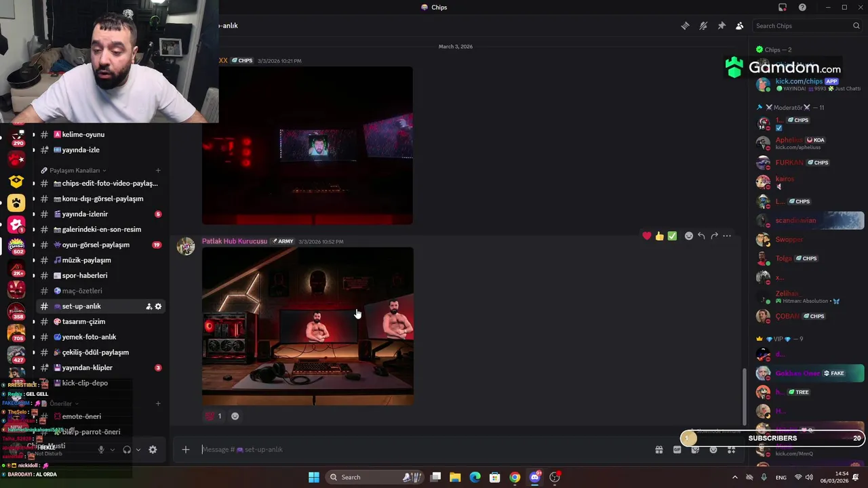Click the Search Chips field
The width and height of the screenshot is (868, 488).
click(x=807, y=26)
